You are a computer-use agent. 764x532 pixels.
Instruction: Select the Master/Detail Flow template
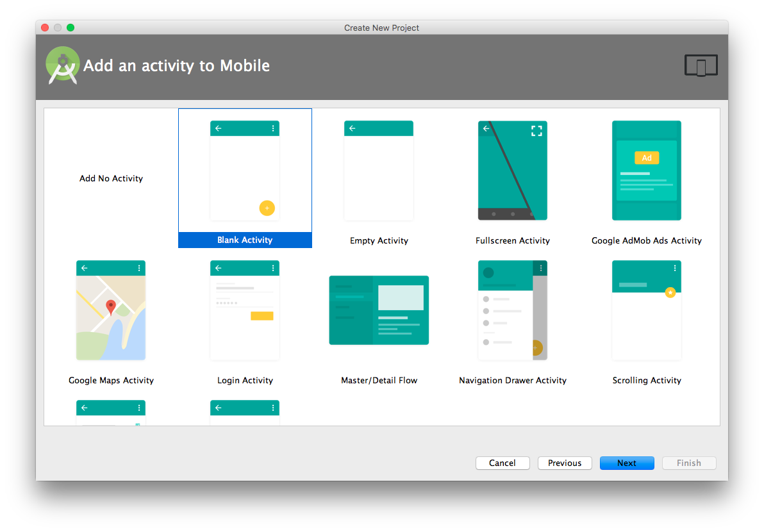pos(379,310)
